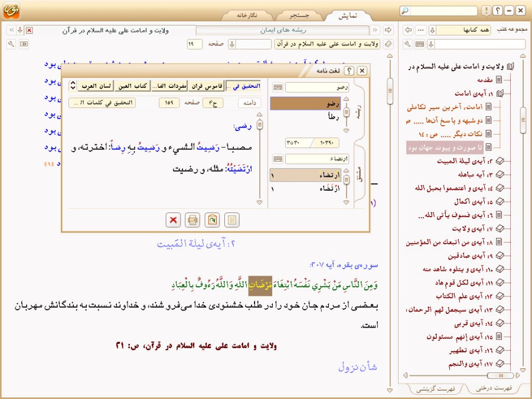Close the لغت نامه dictionary dialog
Image resolution: width=532 pixels, height=399 pixels.
(x=362, y=71)
